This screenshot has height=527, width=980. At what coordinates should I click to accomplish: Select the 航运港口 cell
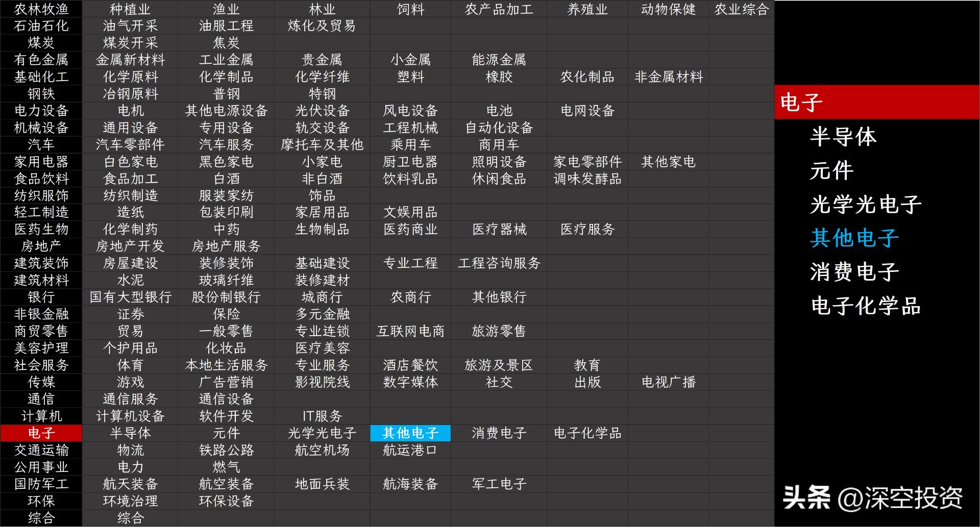coord(410,450)
